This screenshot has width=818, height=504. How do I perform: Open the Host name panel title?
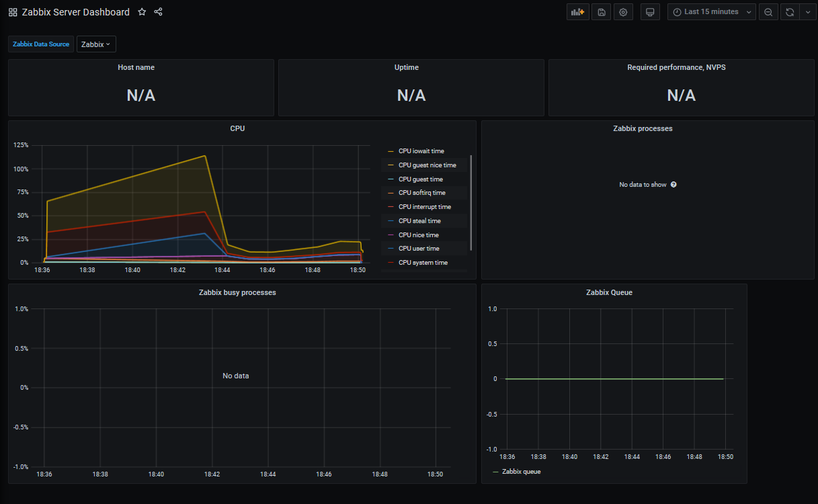point(136,67)
